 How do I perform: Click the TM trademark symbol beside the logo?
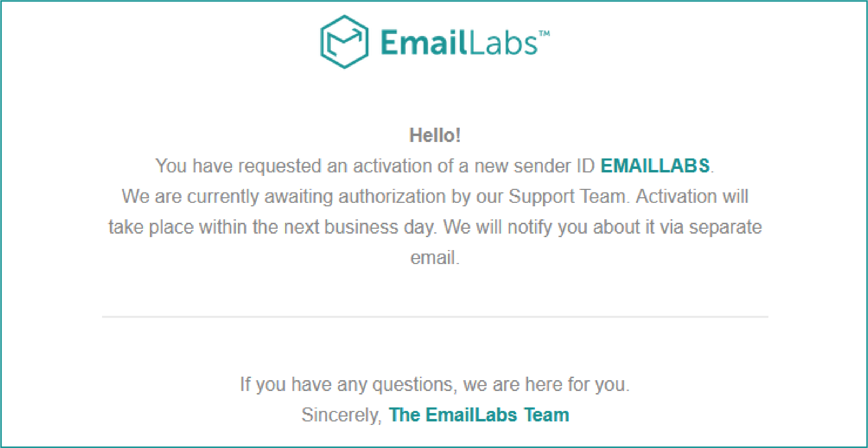click(x=544, y=34)
